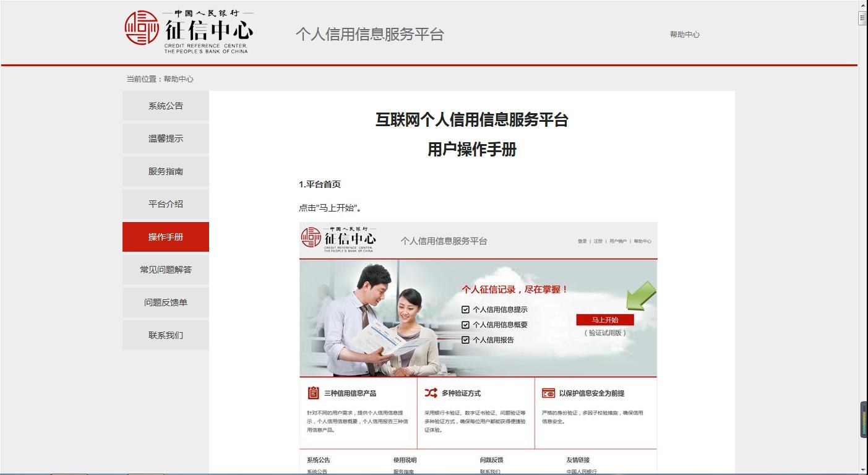Click the 用户操作手册 title text

point(471,150)
